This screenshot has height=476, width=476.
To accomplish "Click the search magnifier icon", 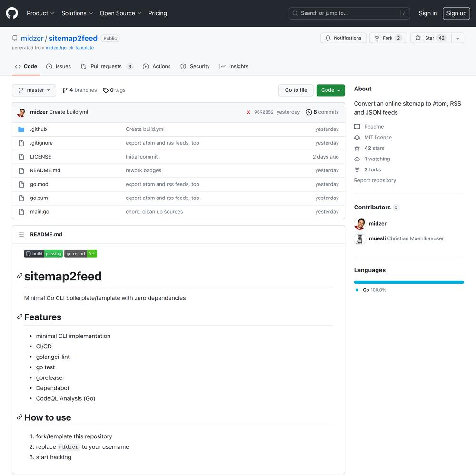I will coord(295,13).
